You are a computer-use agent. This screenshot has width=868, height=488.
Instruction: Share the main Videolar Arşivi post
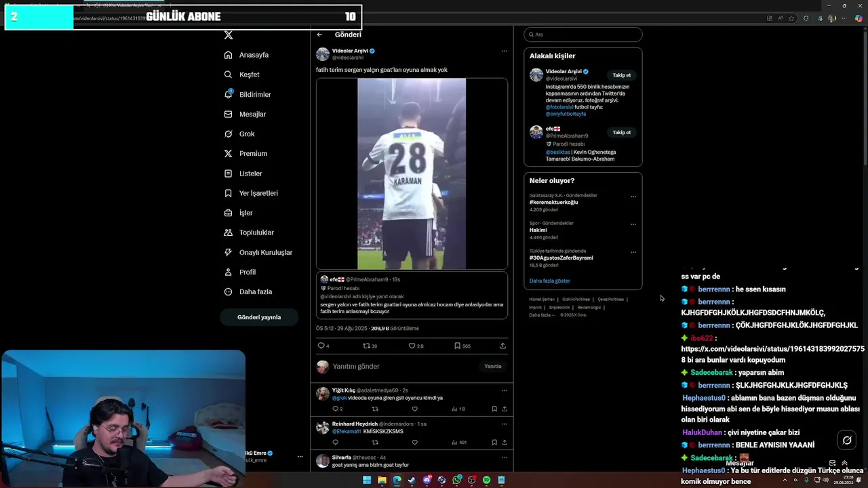coord(502,346)
